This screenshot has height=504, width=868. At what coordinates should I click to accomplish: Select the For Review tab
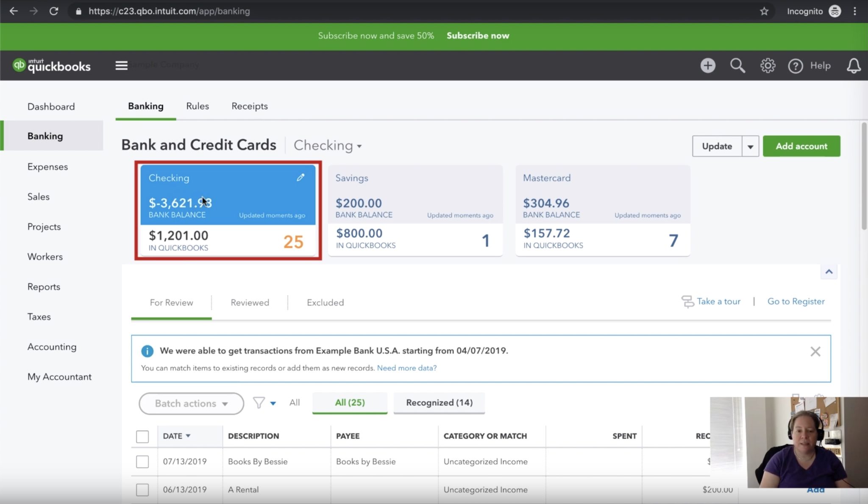click(x=171, y=303)
